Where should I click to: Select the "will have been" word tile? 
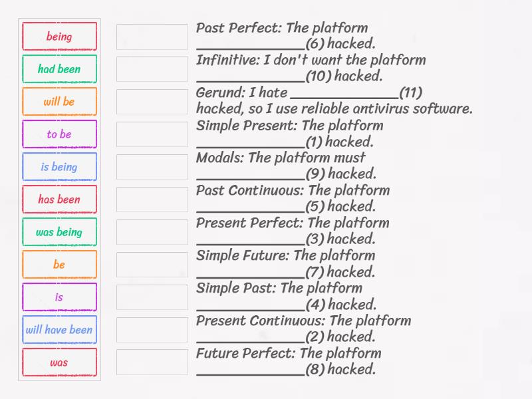(59, 329)
